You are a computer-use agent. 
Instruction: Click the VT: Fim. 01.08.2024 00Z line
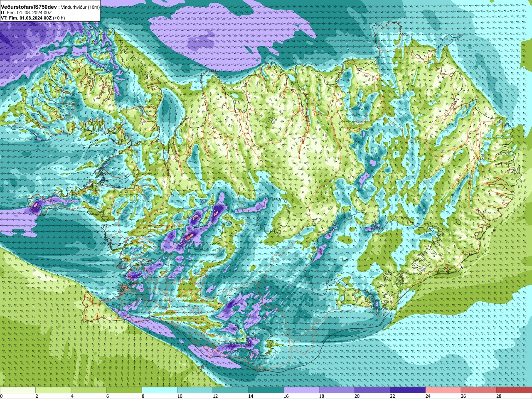(26, 18)
